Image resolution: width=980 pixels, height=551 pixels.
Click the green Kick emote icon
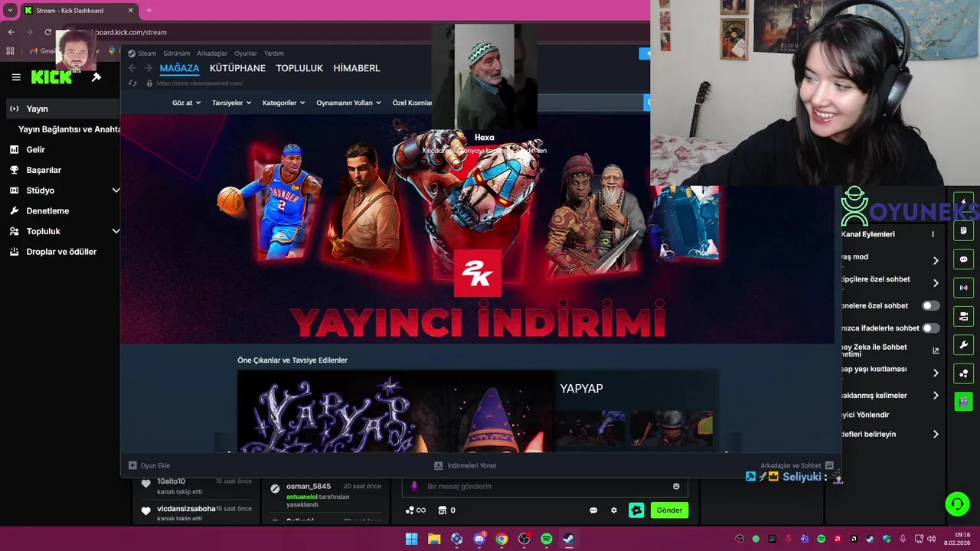[x=636, y=510]
